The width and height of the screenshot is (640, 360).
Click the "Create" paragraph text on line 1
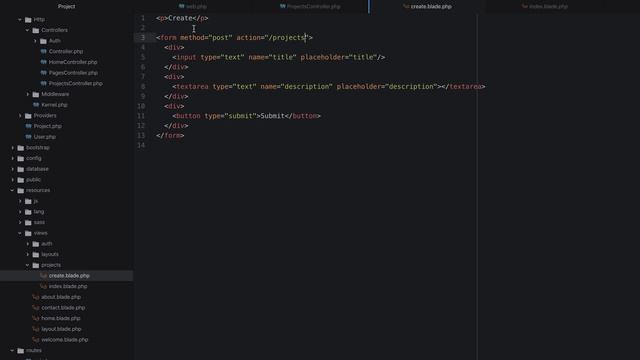(x=180, y=18)
